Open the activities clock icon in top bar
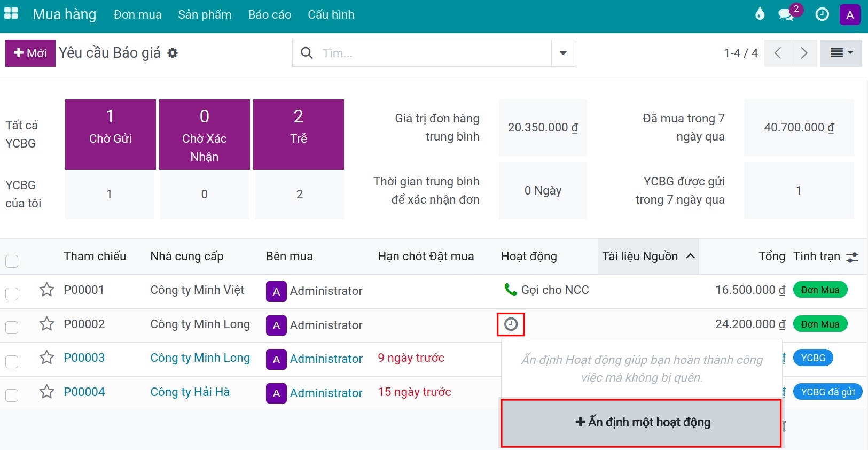This screenshot has width=868, height=450. click(822, 14)
